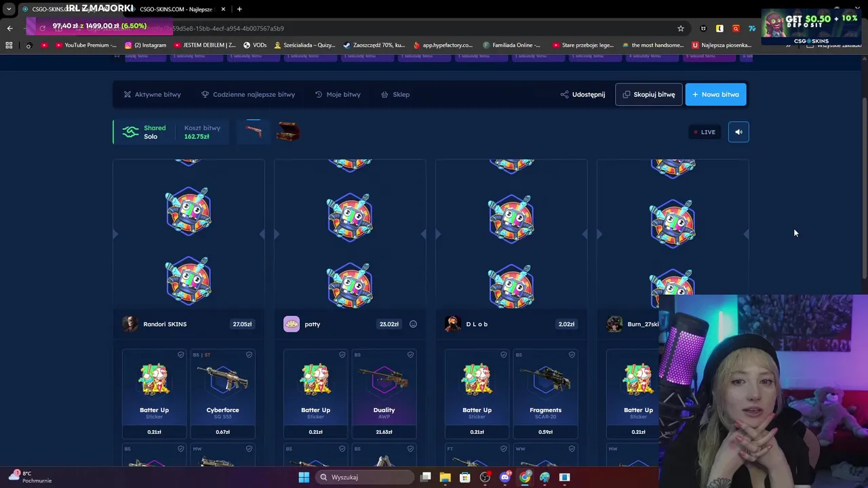
Task: Open YouTube Premium bookmark
Action: pos(86,45)
